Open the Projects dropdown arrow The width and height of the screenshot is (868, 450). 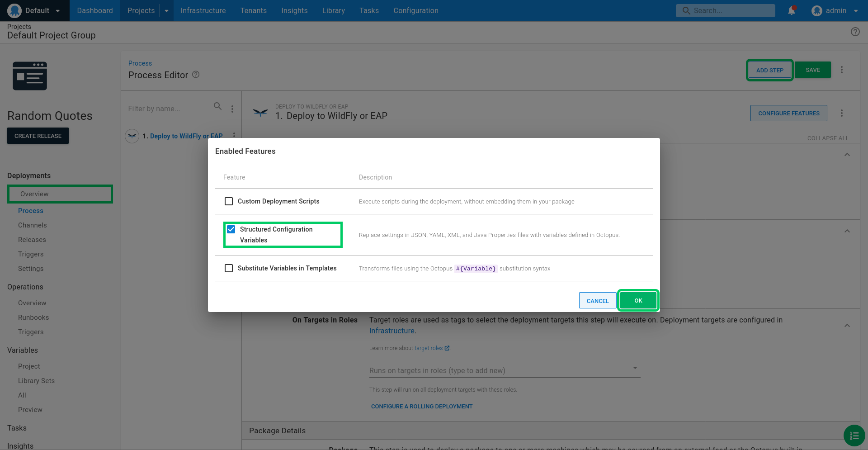166,11
